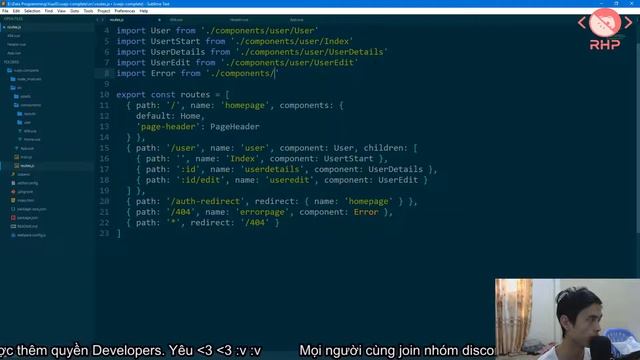Click the README.md file icon
Viewport: 640px width, 360px height.
point(13,226)
